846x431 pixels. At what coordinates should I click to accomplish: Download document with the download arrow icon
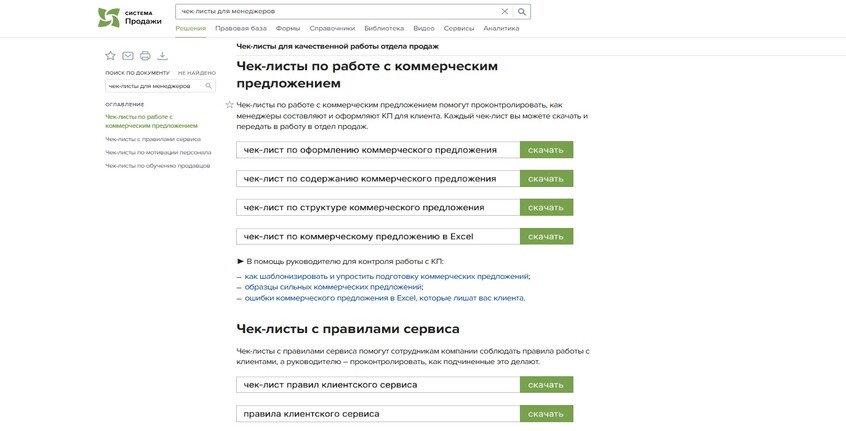click(x=162, y=56)
